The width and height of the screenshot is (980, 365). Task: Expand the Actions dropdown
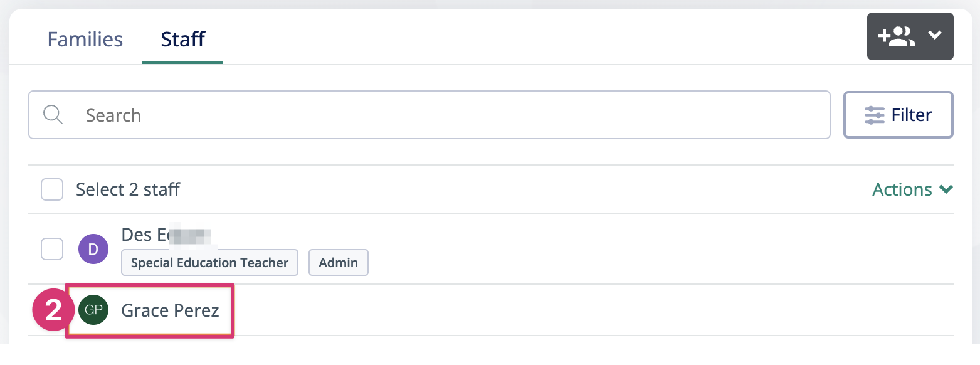click(913, 189)
